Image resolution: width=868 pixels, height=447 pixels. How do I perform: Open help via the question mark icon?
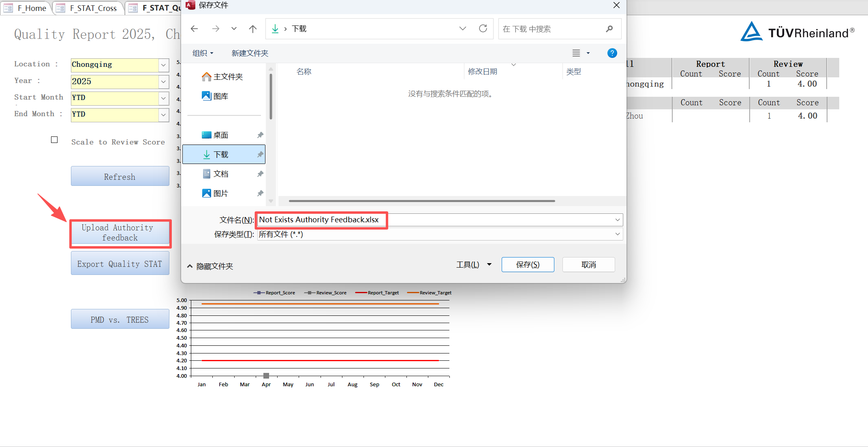612,53
